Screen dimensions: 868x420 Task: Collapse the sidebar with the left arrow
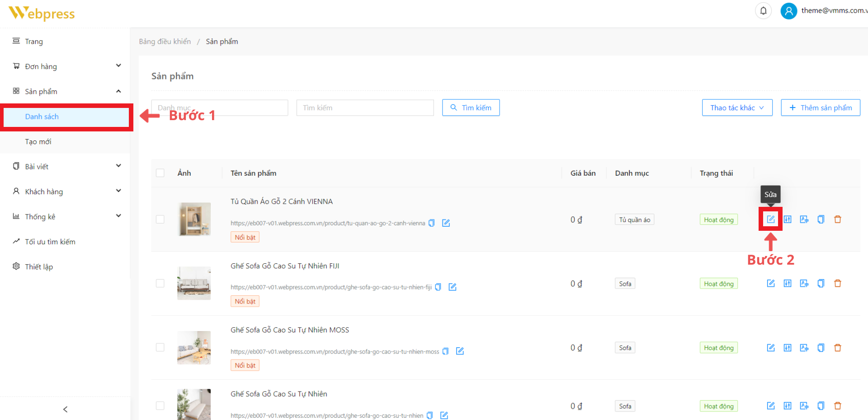pos(65,409)
